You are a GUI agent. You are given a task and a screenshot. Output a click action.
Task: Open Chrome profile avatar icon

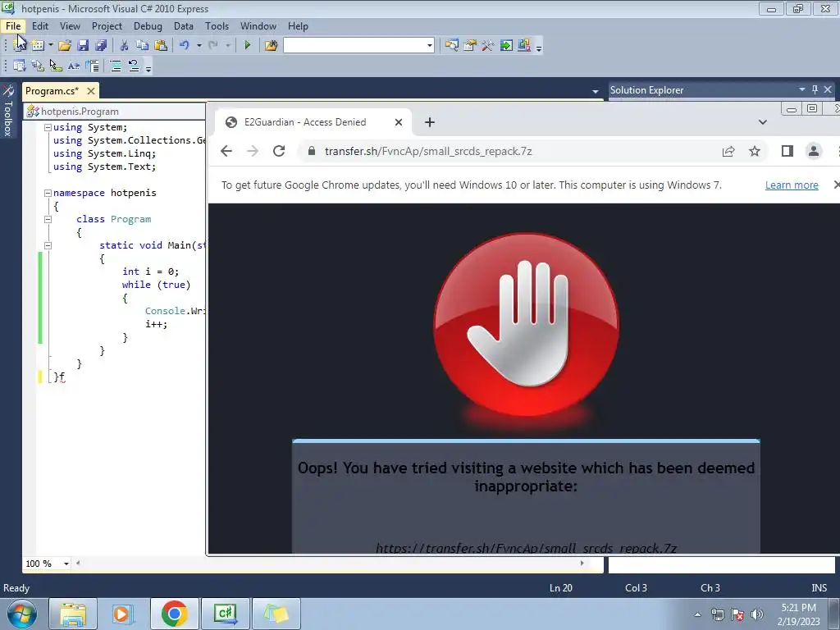813,151
